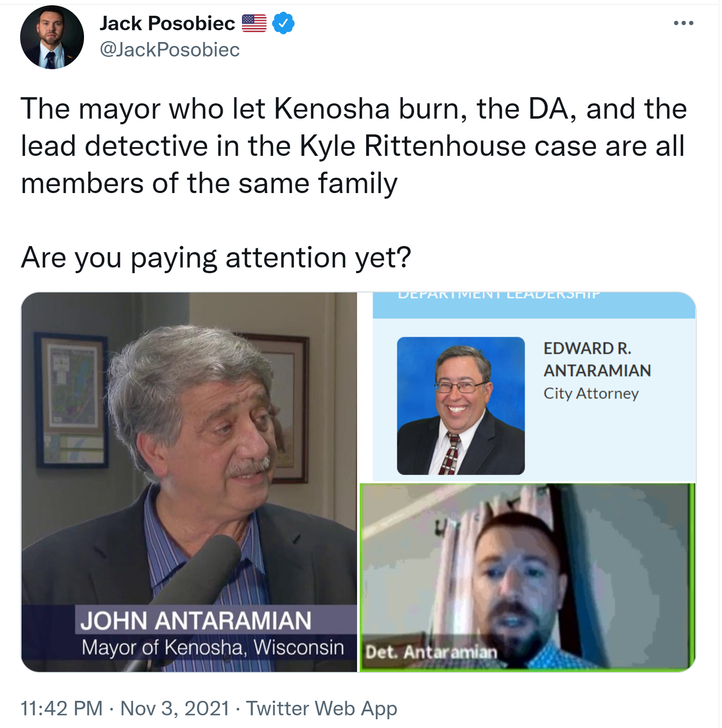Click the tweet text about the Kenosha mayor

[x=354, y=146]
